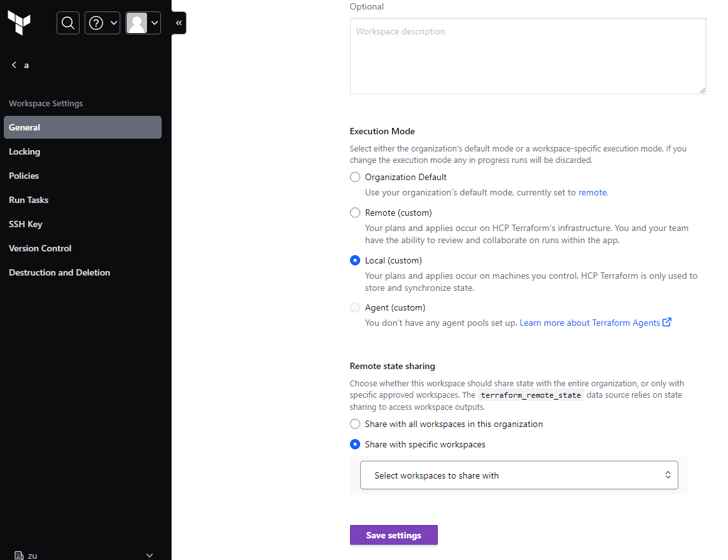Collapse the sidebar with double chevron

click(179, 23)
